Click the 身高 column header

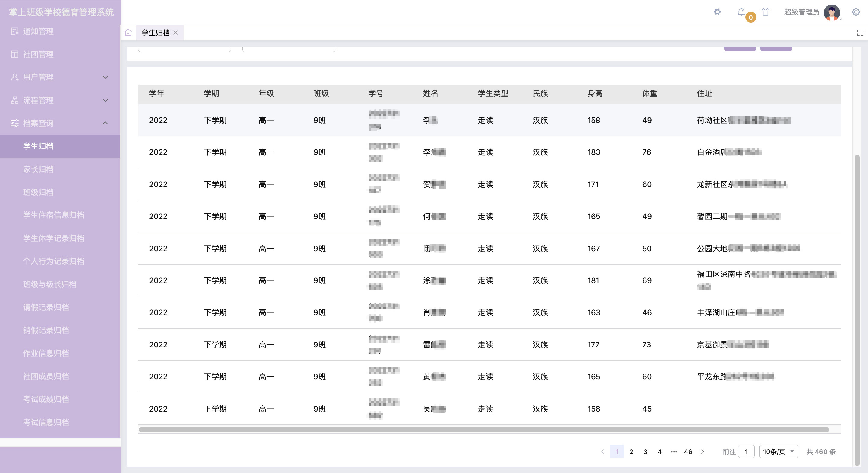point(595,94)
